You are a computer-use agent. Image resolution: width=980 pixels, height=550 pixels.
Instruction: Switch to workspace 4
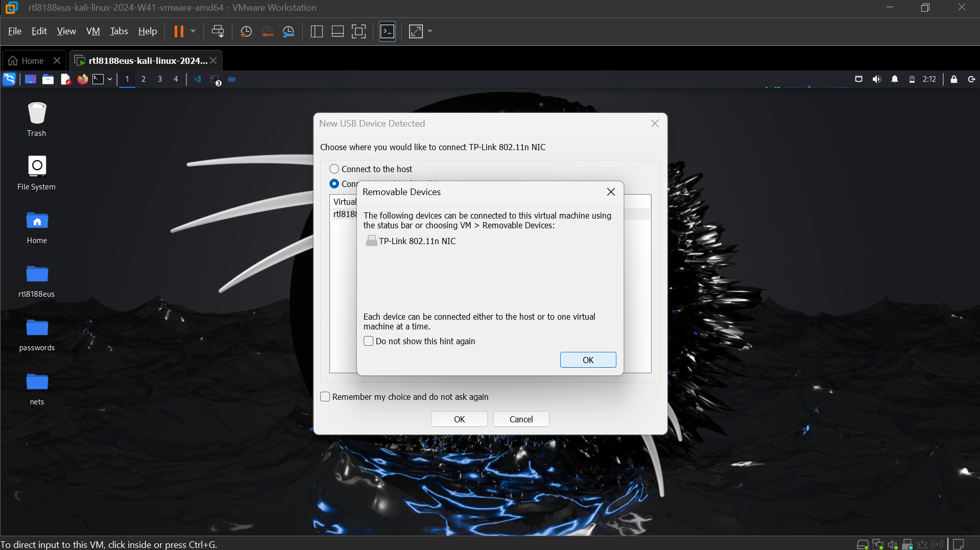tap(176, 79)
